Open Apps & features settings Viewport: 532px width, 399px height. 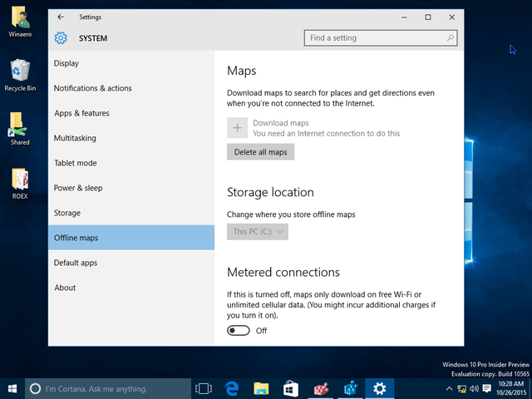click(131, 113)
